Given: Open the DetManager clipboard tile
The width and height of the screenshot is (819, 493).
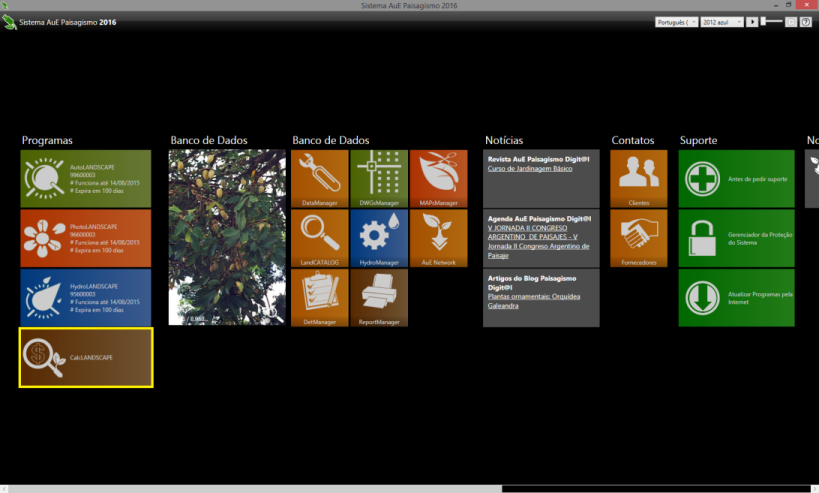Looking at the screenshot, I should point(320,298).
